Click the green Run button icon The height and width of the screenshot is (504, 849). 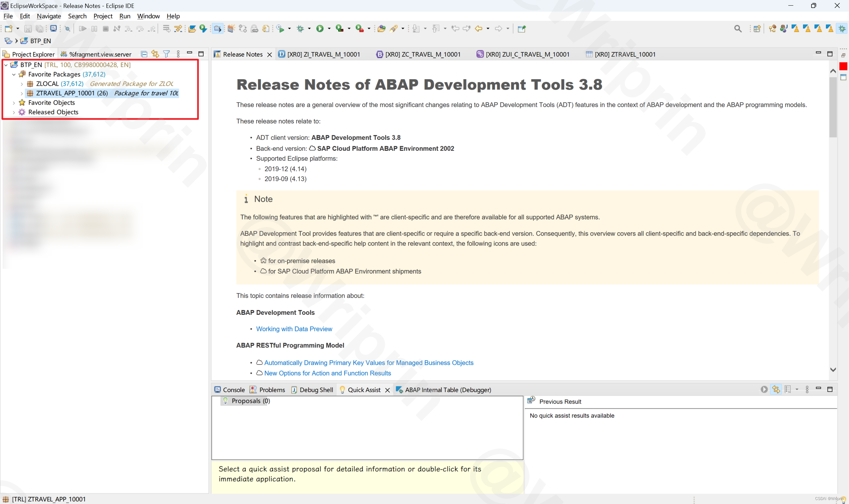coord(320,28)
